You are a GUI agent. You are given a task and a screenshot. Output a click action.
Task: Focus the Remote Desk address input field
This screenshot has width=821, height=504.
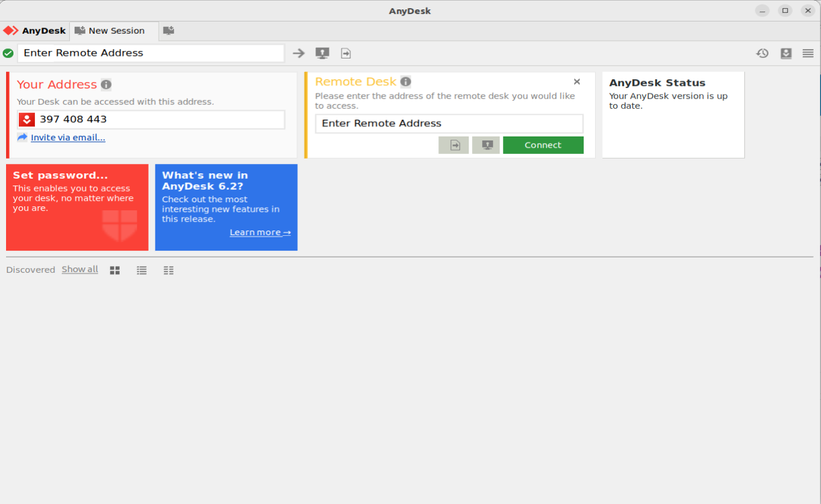[449, 124]
